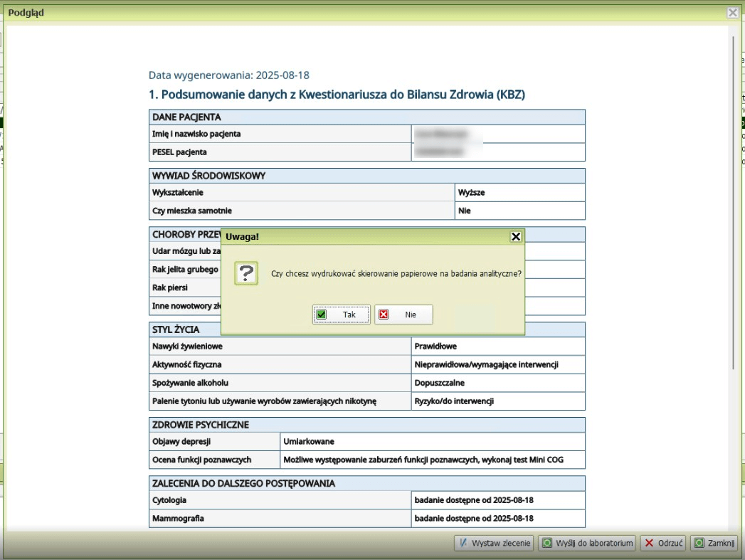Click the Mini COG recommendation text
Viewport: 745px width, 560px height.
point(423,460)
